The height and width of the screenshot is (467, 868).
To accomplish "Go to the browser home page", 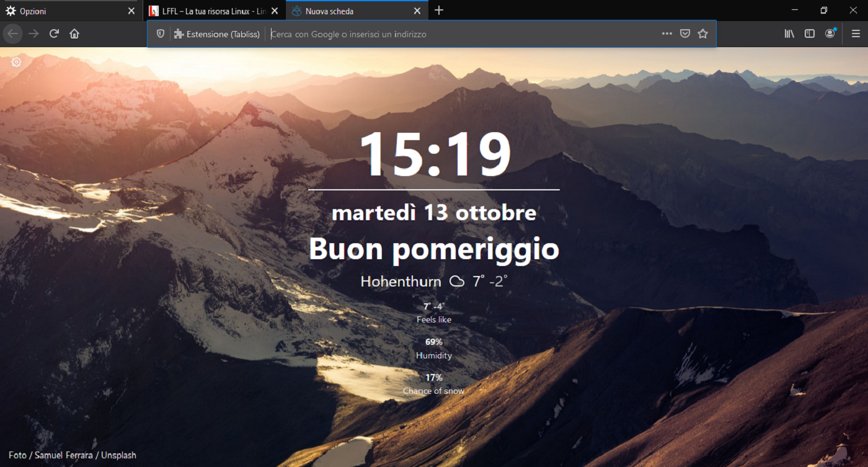I will coord(74,33).
